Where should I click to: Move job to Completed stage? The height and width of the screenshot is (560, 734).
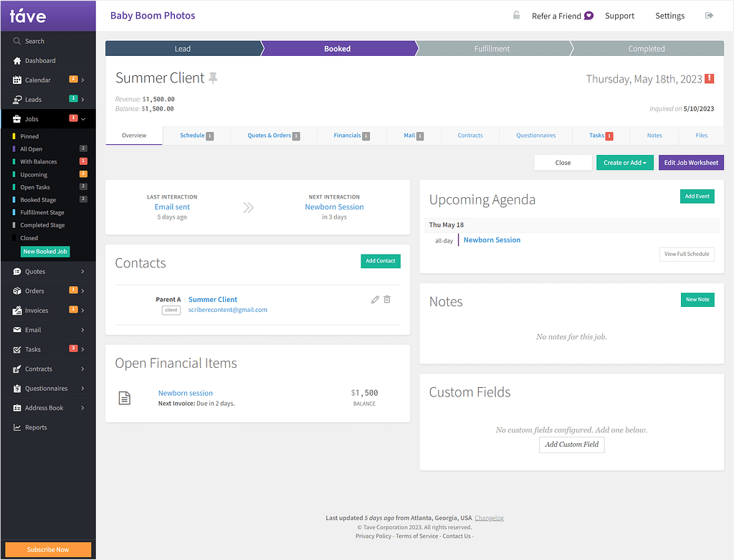(647, 49)
